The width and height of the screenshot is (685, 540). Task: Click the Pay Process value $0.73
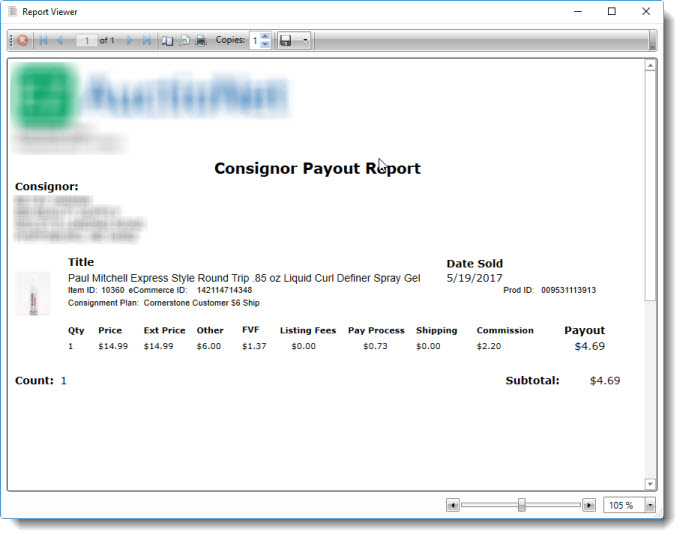(375, 346)
